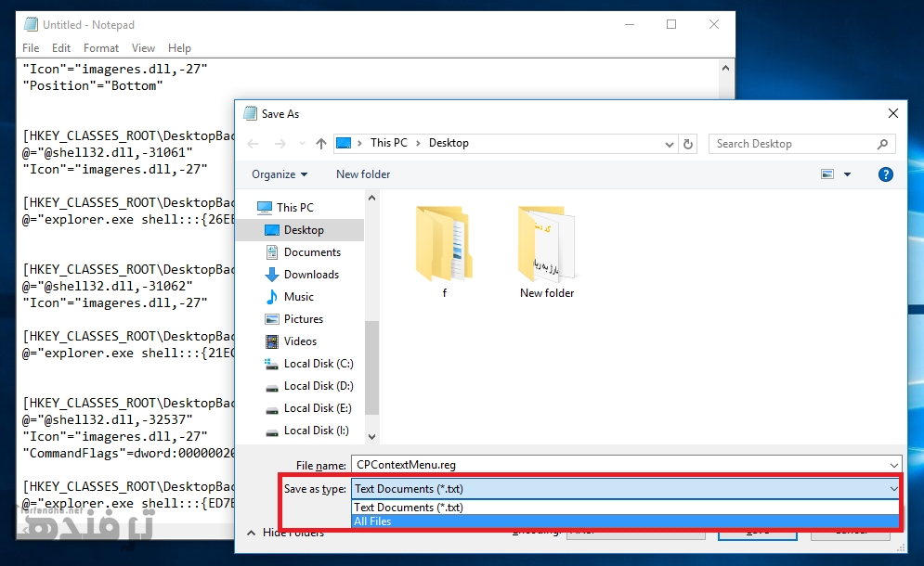Click the Save As title bar icon
The height and width of the screenshot is (566, 924).
point(250,113)
